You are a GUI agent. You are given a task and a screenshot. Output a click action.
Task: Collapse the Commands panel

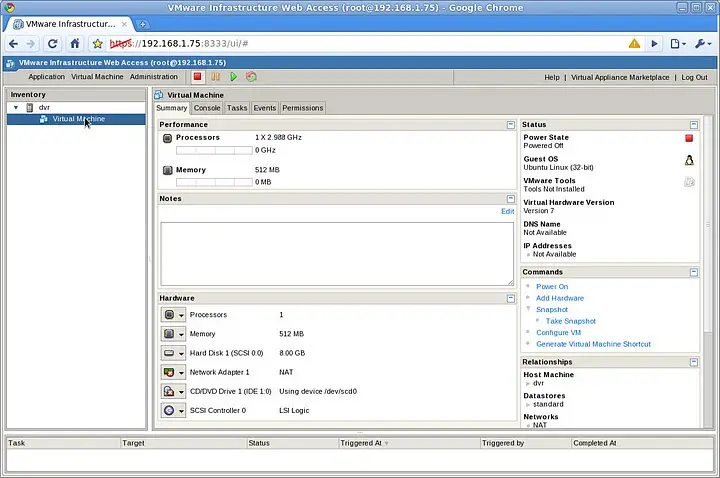(x=694, y=272)
